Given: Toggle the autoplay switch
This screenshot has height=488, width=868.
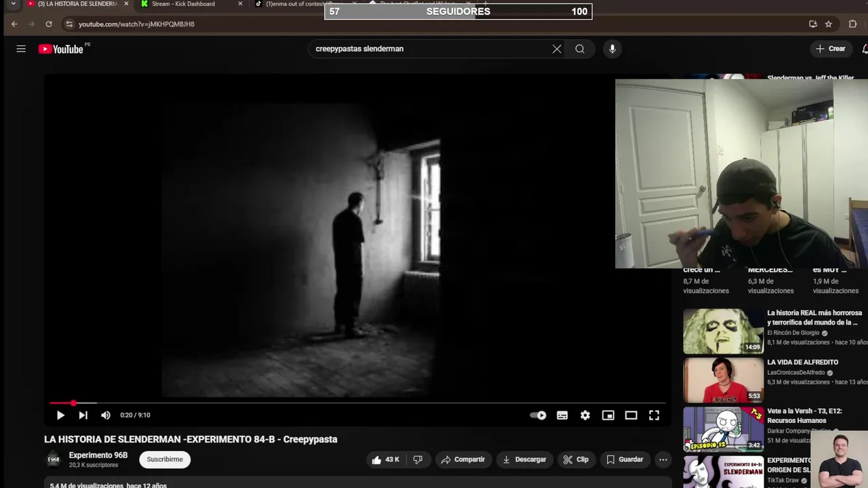Looking at the screenshot, I should tap(538, 415).
